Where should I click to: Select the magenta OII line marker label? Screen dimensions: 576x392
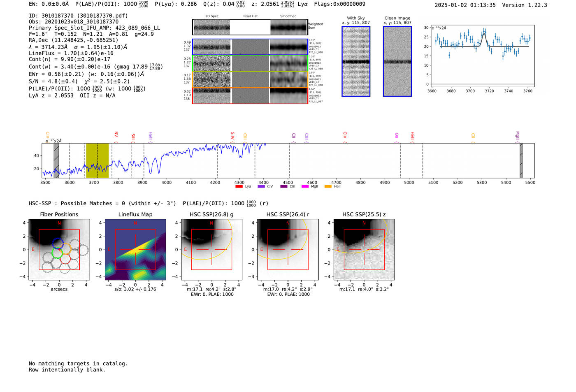397,136
